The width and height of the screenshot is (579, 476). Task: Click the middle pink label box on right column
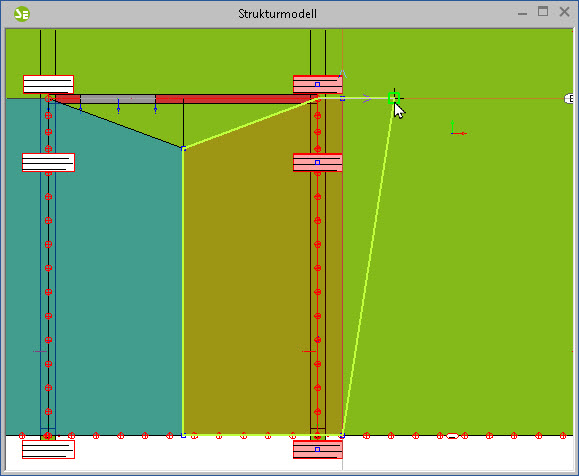tap(318, 162)
